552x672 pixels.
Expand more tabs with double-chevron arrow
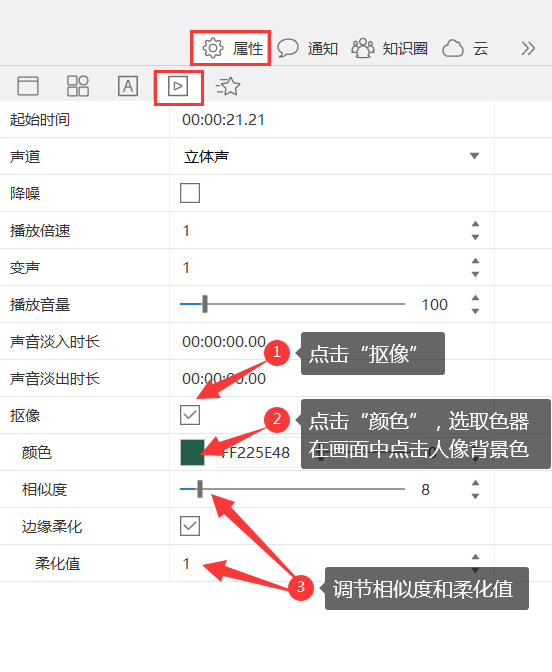pos(528,48)
